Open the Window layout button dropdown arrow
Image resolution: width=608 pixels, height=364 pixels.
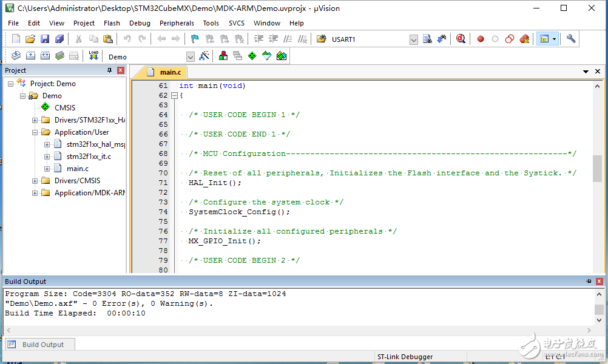point(554,39)
